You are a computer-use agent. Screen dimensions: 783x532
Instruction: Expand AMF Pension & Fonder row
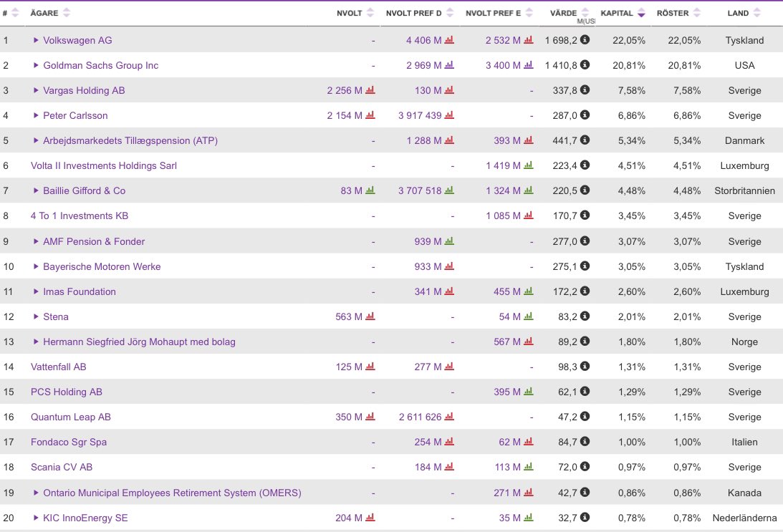tap(36, 241)
